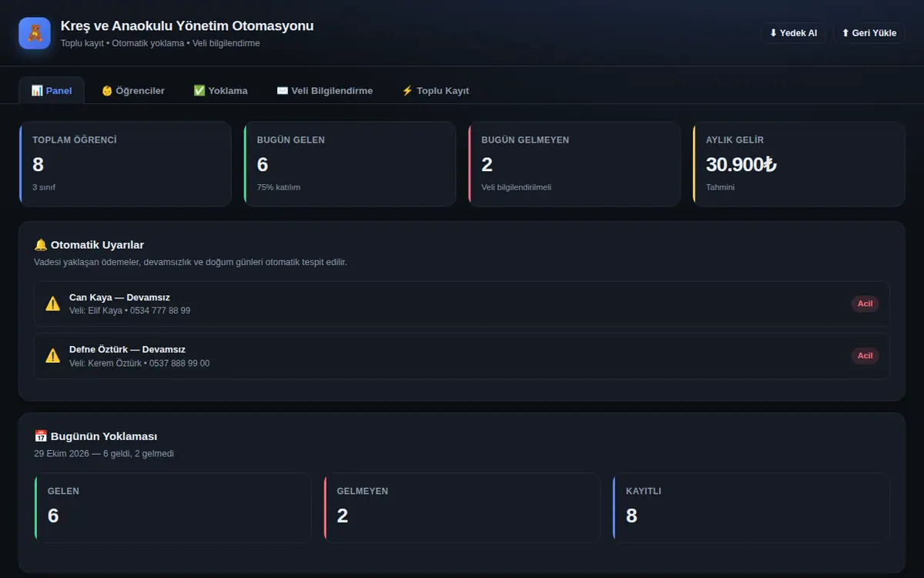Click the "29 Ekim 2026 — 6 geldi, 2 gelmedi" line

104,454
